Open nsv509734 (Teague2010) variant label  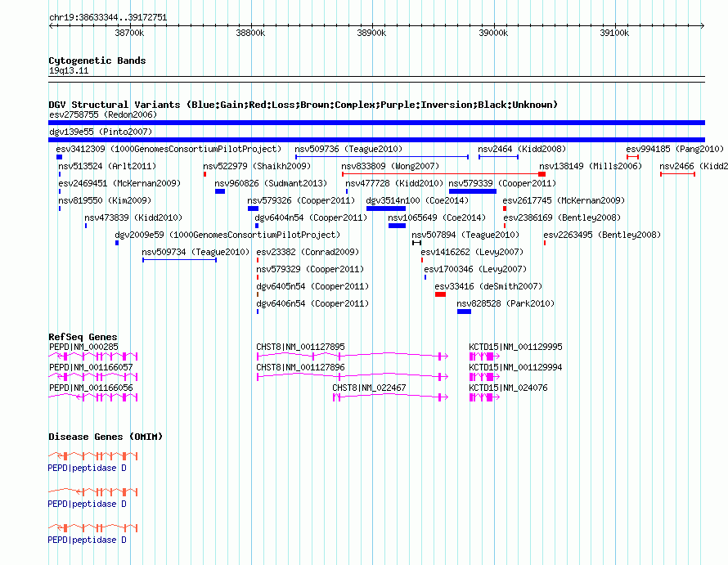pos(195,252)
